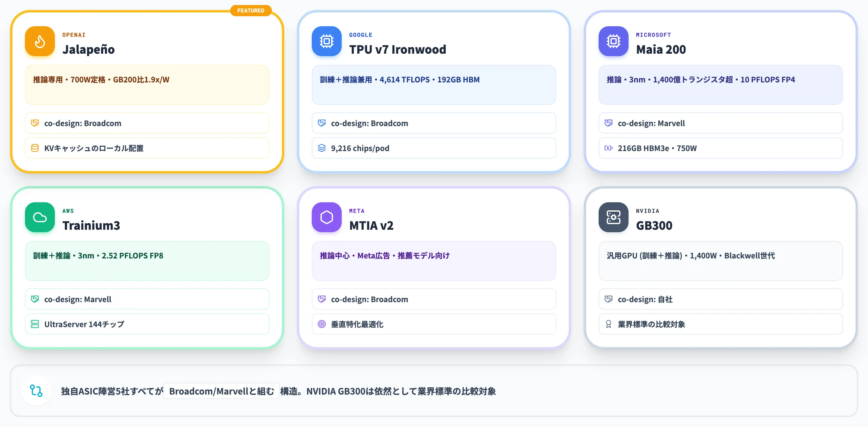Click the GOOGLE vendor label
The height and width of the screenshot is (427, 868).
click(x=360, y=35)
